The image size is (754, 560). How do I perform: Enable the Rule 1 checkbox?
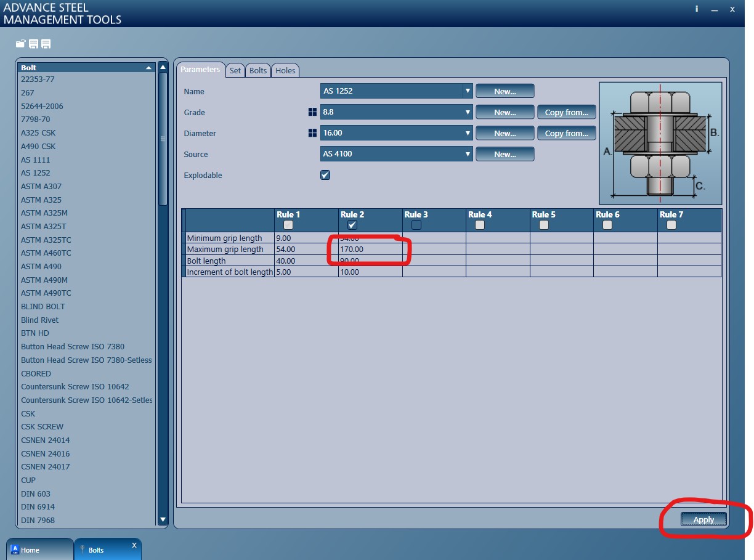pos(288,225)
